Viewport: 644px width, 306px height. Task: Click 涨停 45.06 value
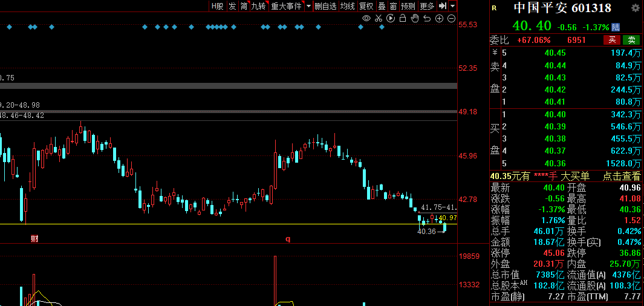[555, 253]
